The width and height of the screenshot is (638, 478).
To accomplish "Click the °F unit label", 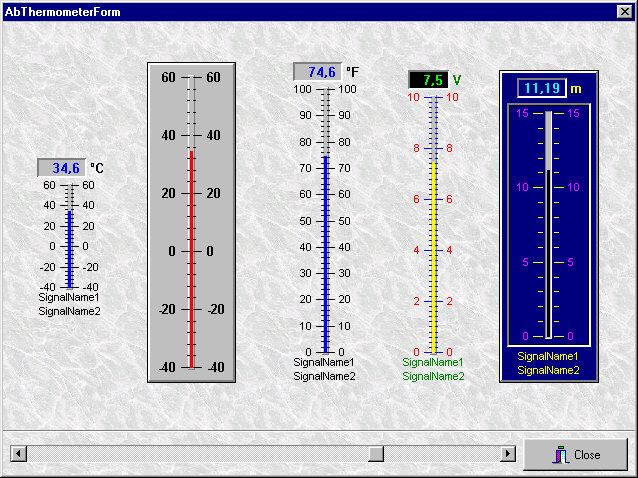I will (352, 72).
